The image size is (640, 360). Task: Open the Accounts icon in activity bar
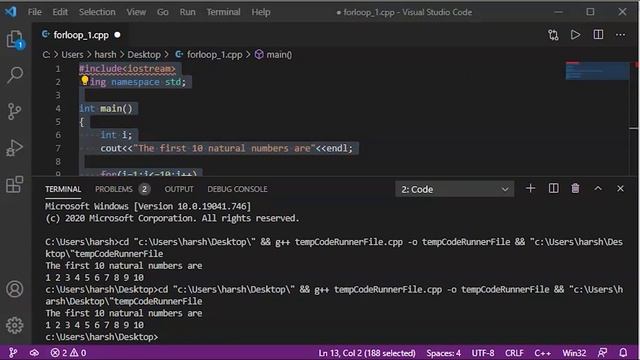click(x=15, y=289)
